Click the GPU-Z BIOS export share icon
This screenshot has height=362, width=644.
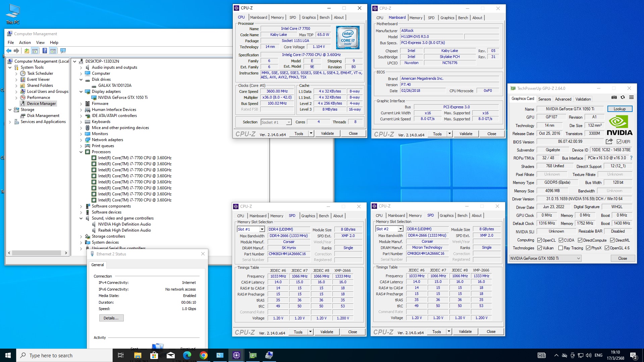[x=609, y=141]
